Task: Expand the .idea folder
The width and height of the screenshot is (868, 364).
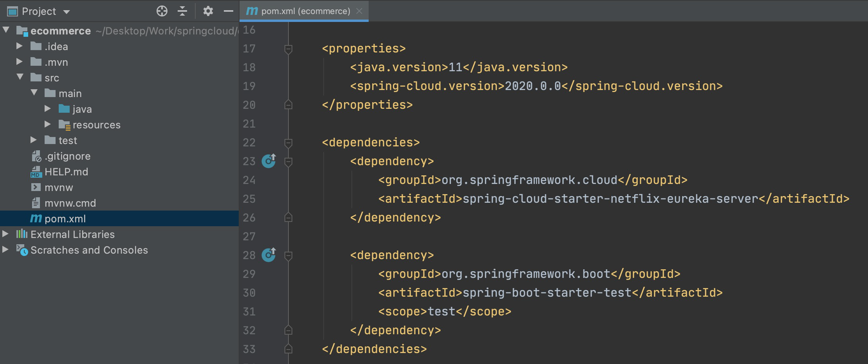Action: coord(19,46)
